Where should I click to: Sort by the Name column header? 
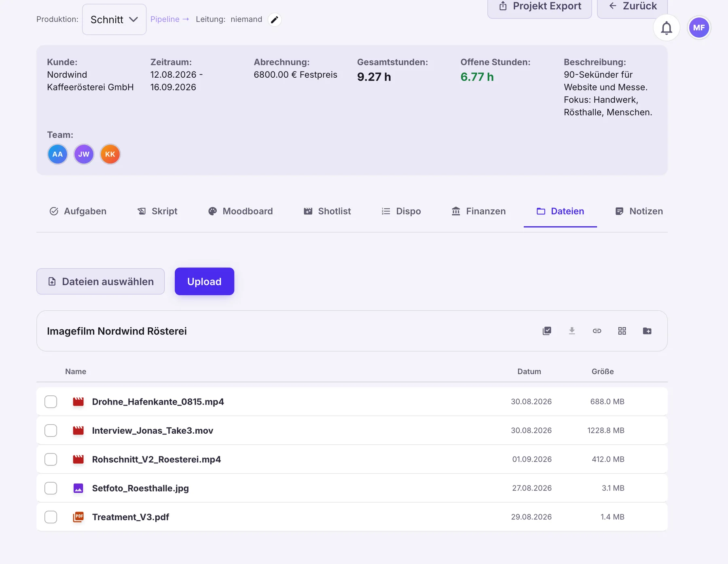[76, 371]
